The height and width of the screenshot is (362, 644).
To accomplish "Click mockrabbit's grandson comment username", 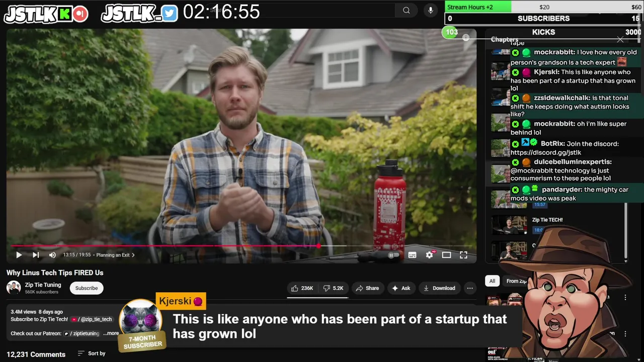I will click(x=554, y=52).
